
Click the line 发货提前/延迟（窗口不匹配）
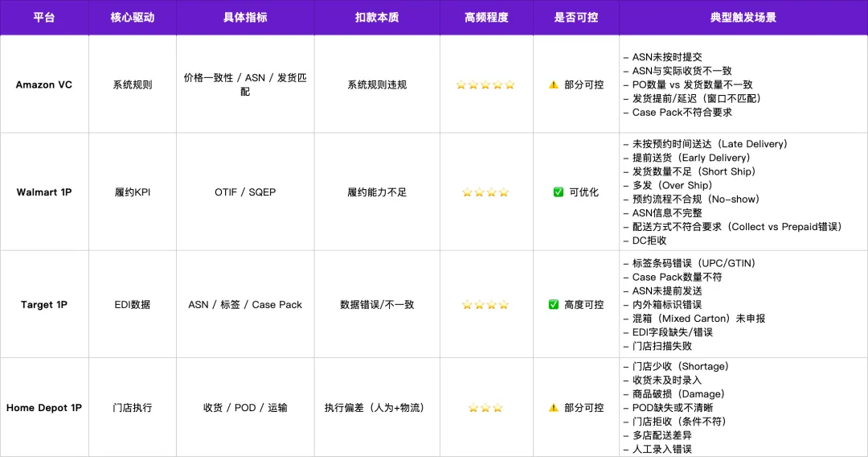point(694,99)
